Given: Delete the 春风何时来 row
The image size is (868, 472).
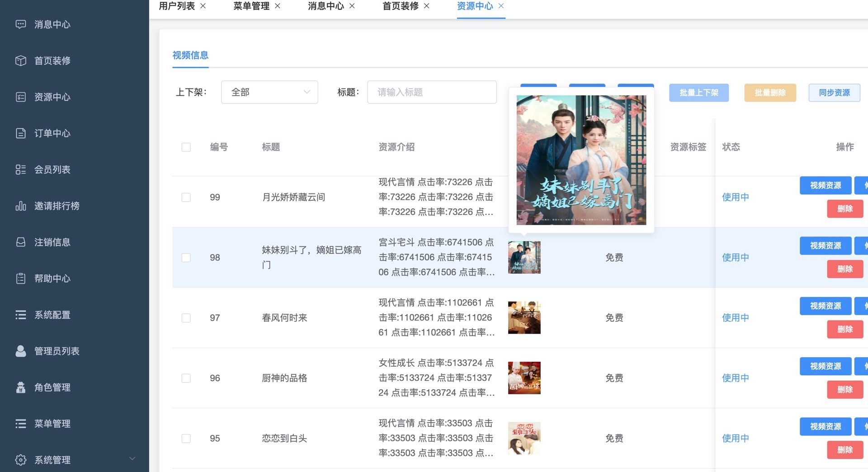Looking at the screenshot, I should tap(845, 329).
